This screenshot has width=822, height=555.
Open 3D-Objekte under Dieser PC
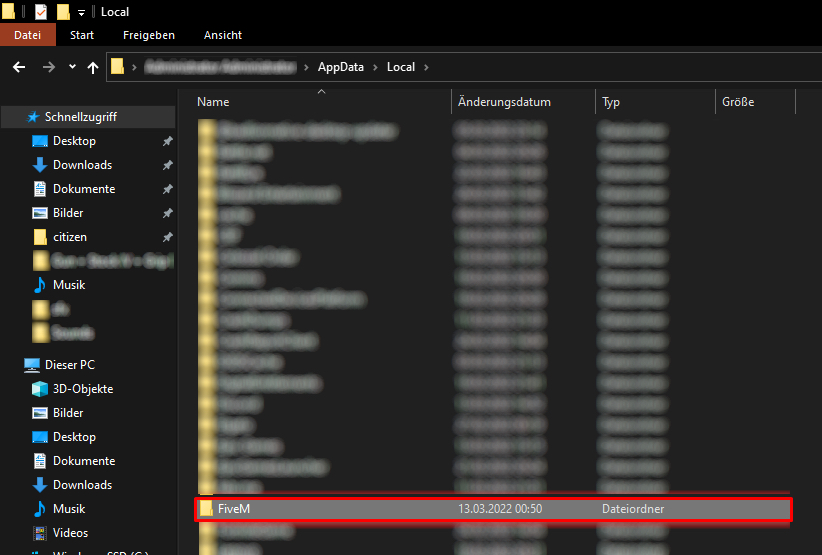[x=83, y=389]
